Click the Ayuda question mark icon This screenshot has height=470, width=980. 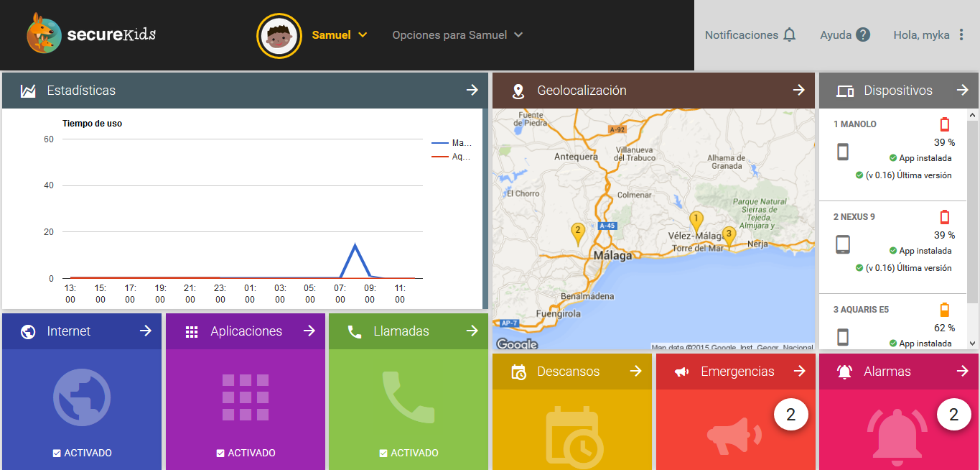point(863,34)
